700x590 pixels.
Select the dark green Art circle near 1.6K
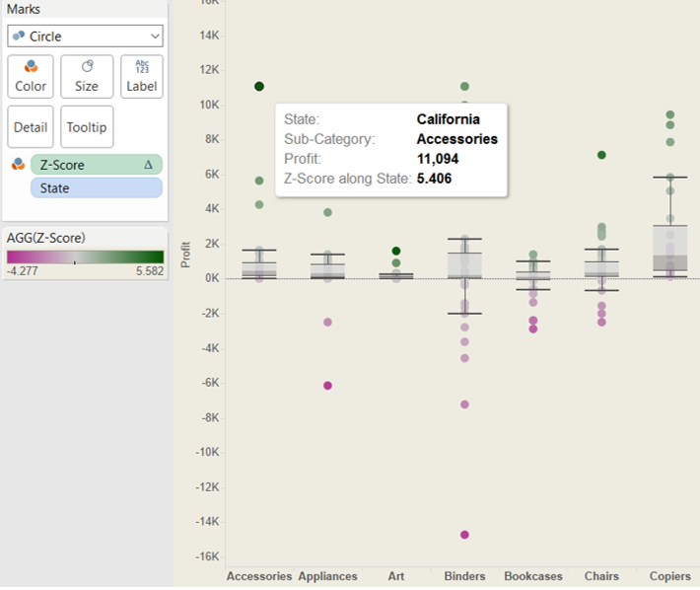[396, 251]
